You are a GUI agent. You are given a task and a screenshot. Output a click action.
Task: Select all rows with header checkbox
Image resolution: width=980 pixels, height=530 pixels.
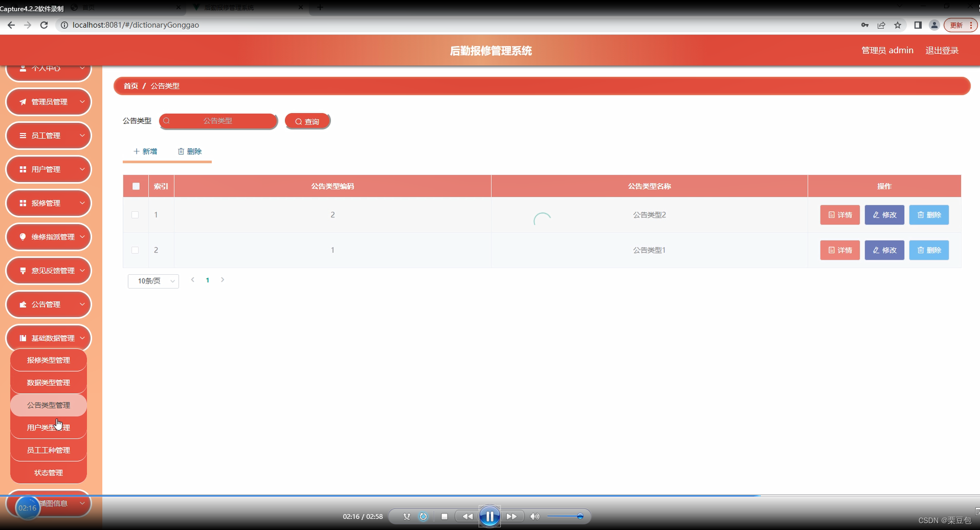click(x=136, y=186)
